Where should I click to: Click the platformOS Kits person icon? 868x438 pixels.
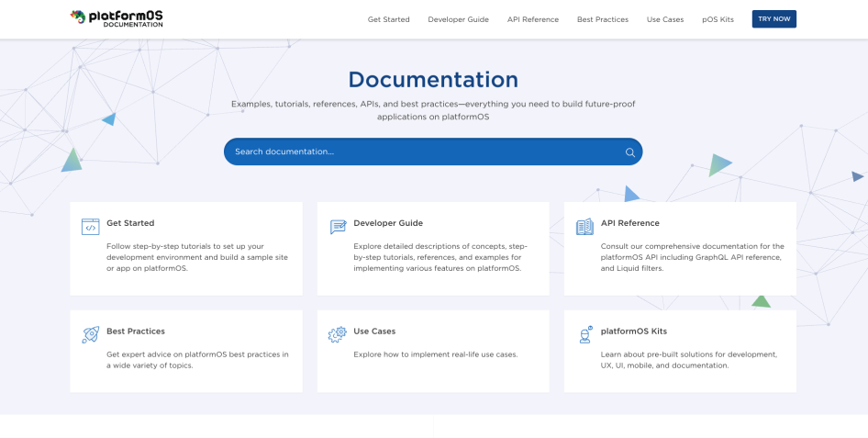coord(585,334)
